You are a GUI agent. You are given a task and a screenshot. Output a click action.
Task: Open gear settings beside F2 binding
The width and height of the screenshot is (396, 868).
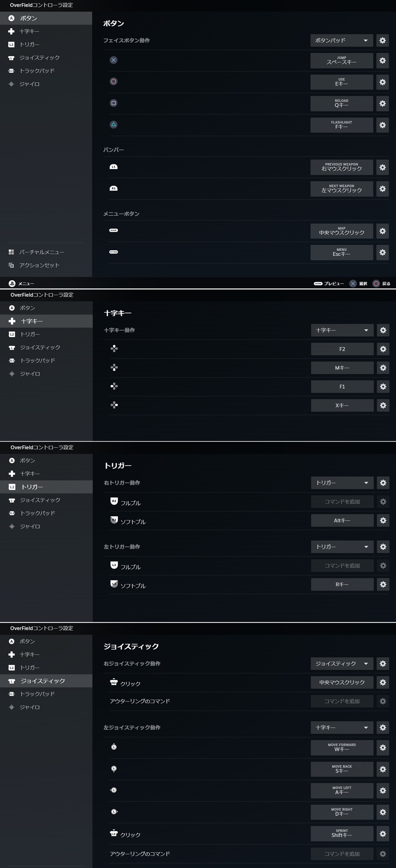[x=383, y=349]
